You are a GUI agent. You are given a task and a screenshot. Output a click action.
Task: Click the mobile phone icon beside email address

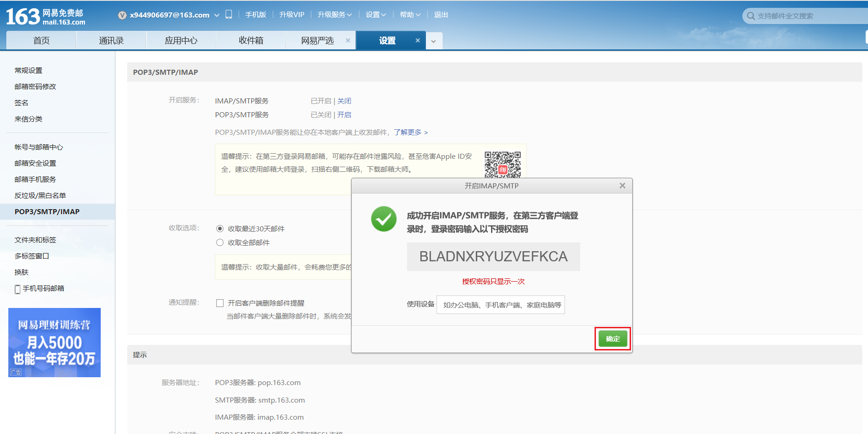(229, 14)
